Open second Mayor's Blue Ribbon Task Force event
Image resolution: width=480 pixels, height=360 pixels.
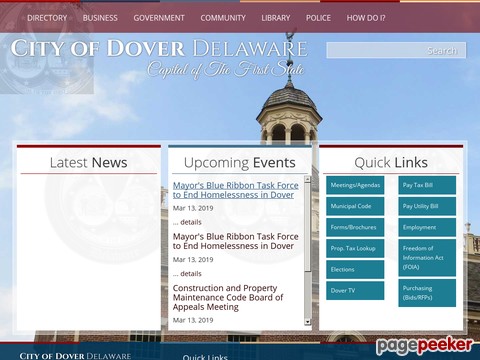(235, 241)
